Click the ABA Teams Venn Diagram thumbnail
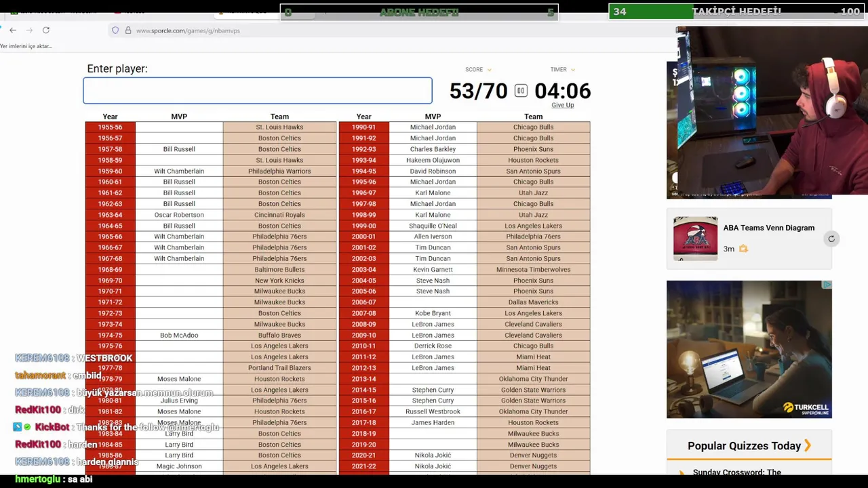868x488 pixels. tap(695, 238)
